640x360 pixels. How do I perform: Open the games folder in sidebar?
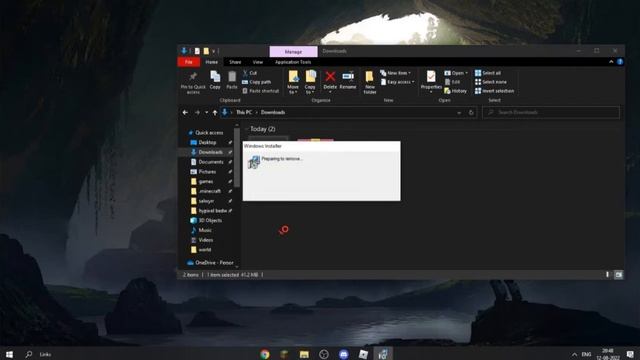[207, 182]
